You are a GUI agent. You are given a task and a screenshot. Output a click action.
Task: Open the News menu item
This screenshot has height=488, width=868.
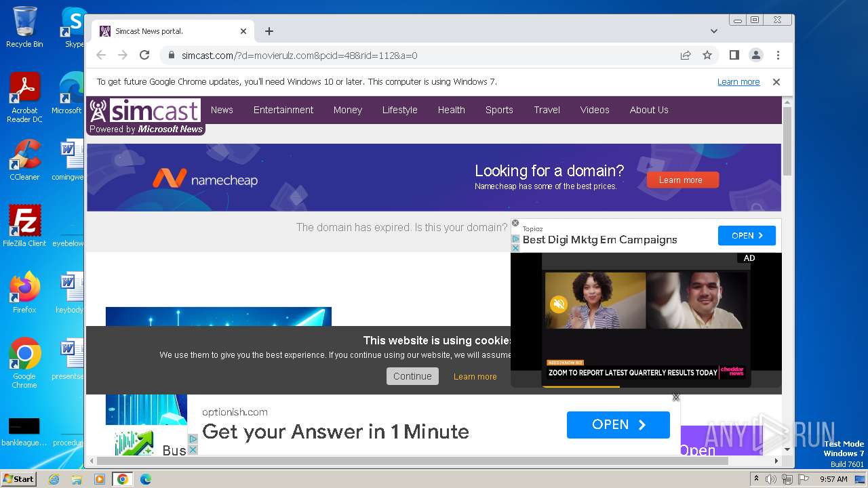(222, 110)
